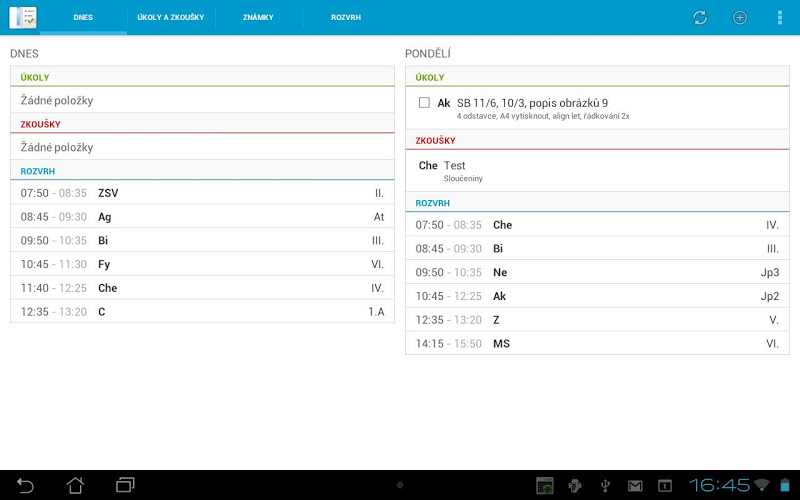This screenshot has width=800, height=500.
Task: Tap the school planner app logo
Action: point(23,17)
